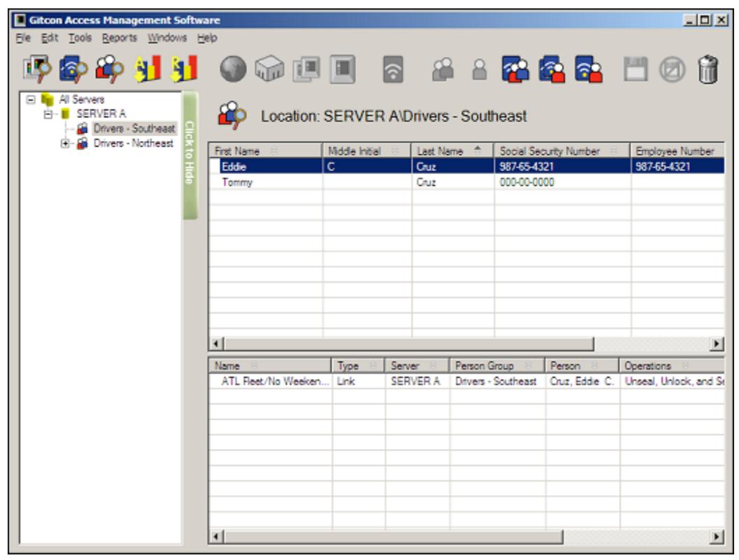Viewport: 739px width, 560px height.
Task: Open the File menu
Action: (x=23, y=38)
